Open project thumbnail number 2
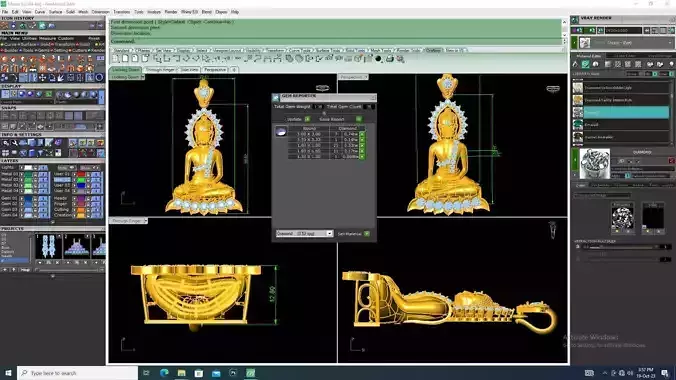 coord(76,246)
